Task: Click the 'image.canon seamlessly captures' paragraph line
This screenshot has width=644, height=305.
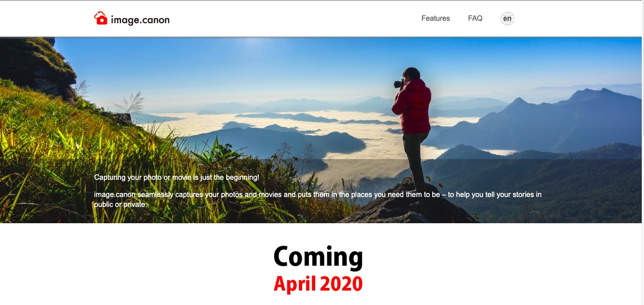Action: 317,195
